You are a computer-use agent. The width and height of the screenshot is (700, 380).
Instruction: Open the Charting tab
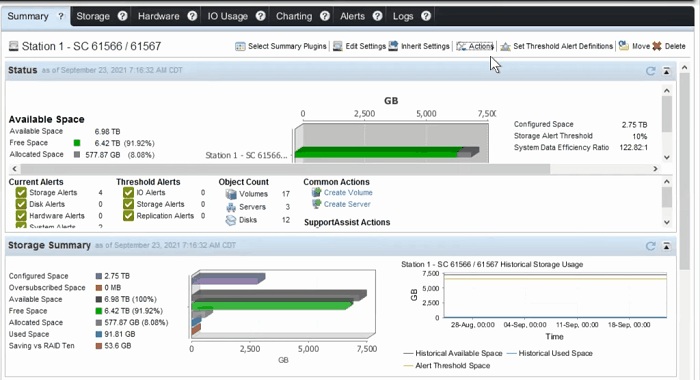coord(294,16)
